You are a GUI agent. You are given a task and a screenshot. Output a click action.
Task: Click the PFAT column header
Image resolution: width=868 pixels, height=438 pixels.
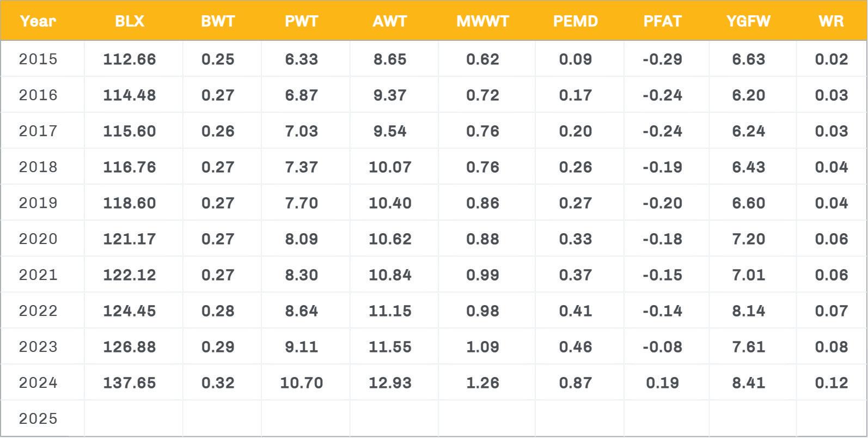point(662,21)
